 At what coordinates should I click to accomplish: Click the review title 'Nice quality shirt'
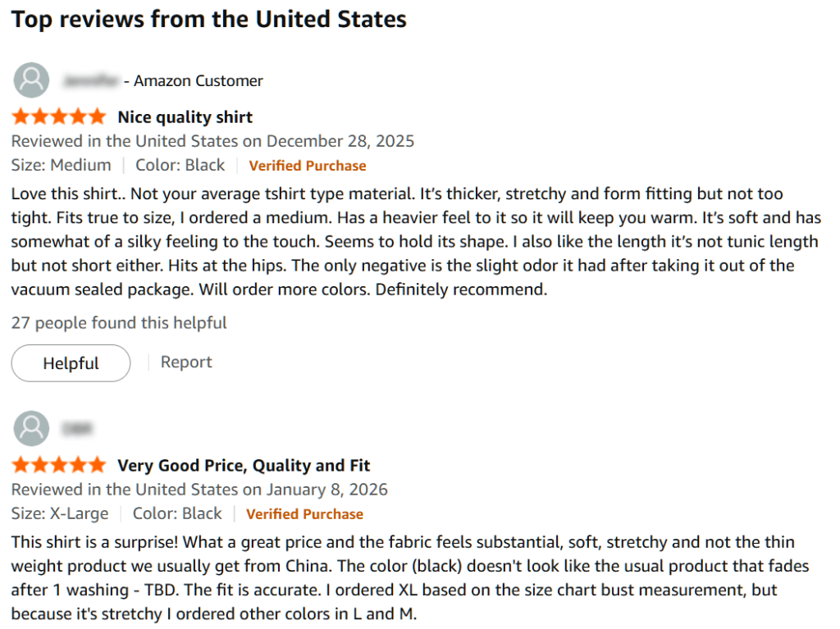click(x=185, y=116)
